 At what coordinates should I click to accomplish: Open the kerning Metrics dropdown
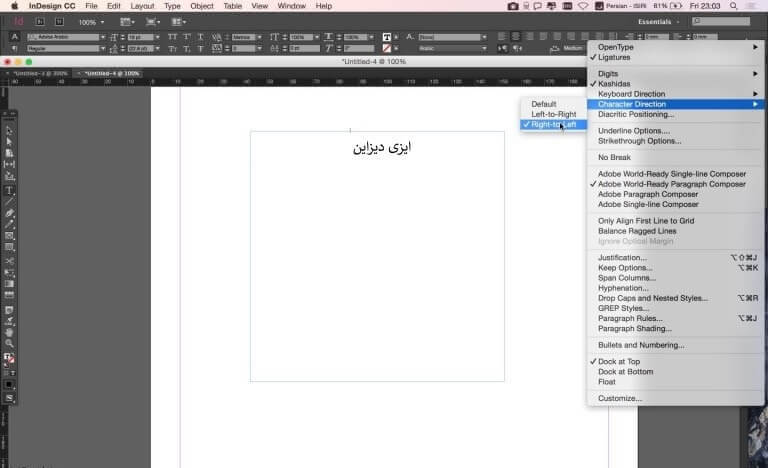pyautogui.click(x=259, y=37)
